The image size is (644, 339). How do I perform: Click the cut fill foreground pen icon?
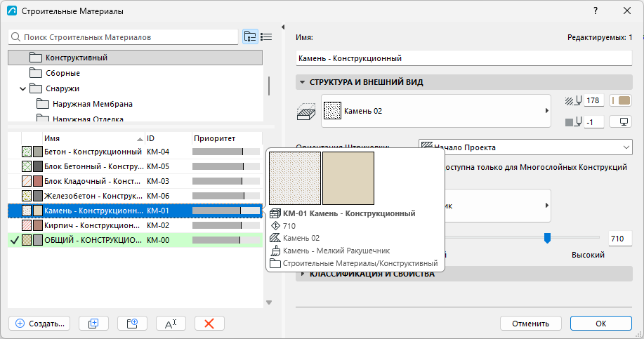click(x=573, y=100)
